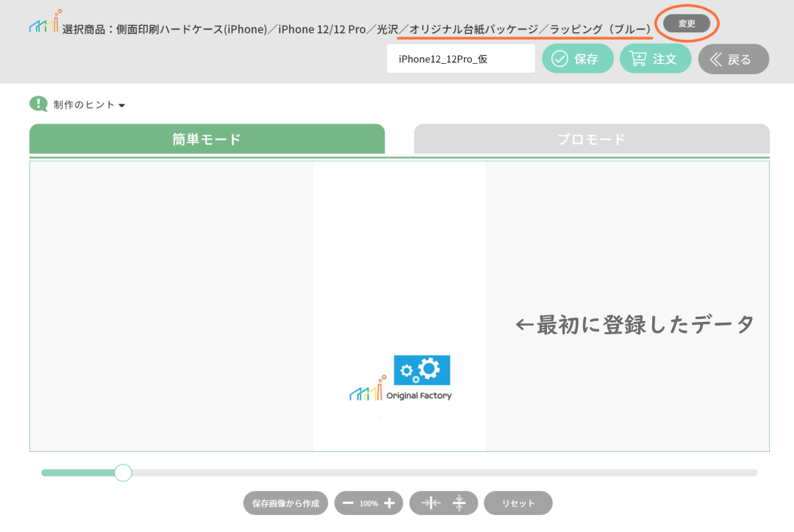Center horizontally with the align icon
This screenshot has height=532, width=794.
click(431, 503)
